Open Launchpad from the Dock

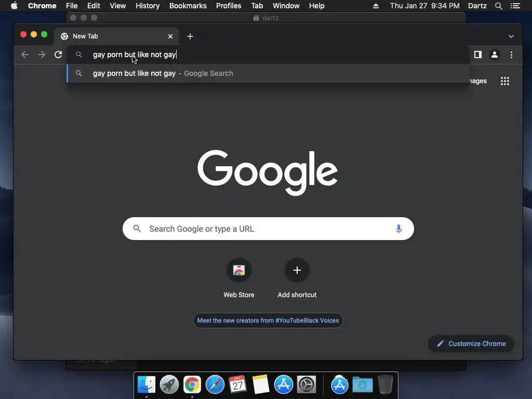click(x=169, y=385)
